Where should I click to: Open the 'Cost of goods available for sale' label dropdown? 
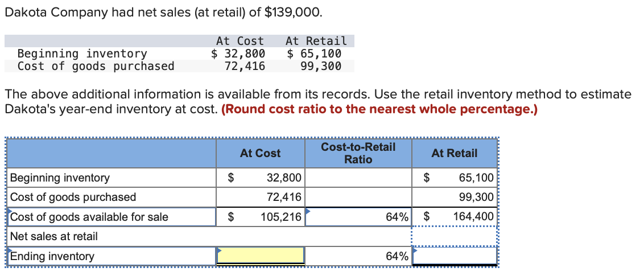pos(112,217)
